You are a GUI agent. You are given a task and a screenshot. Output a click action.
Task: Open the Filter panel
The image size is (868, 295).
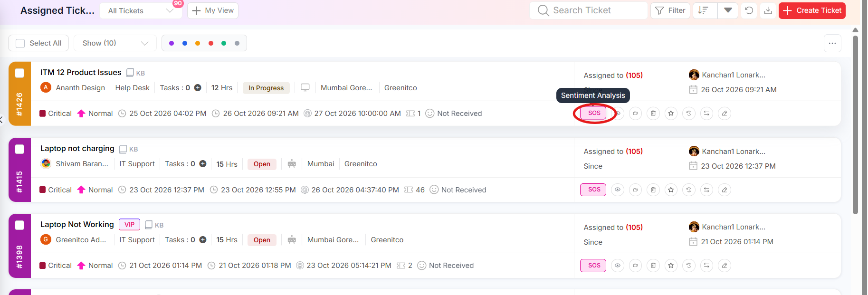coord(670,10)
